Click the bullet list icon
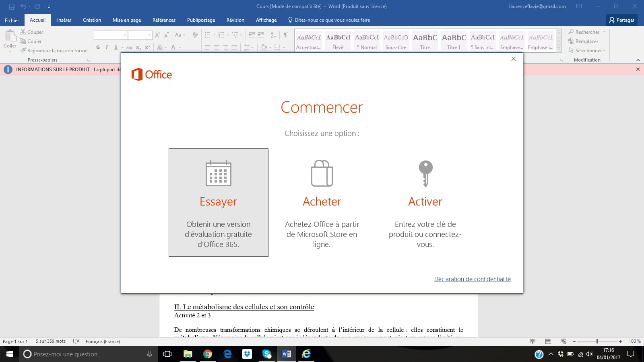Image resolution: width=644 pixels, height=362 pixels. [x=208, y=35]
